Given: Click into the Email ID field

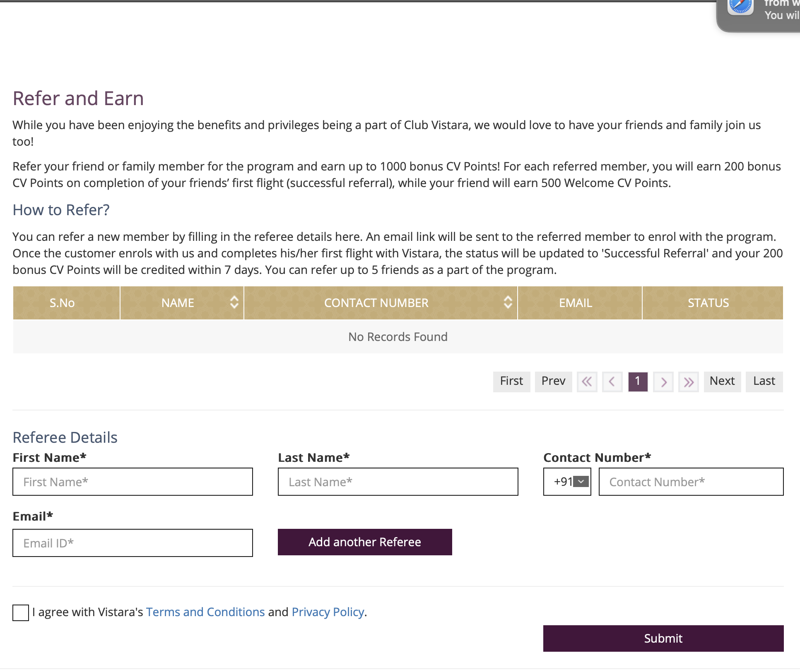Looking at the screenshot, I should point(133,543).
